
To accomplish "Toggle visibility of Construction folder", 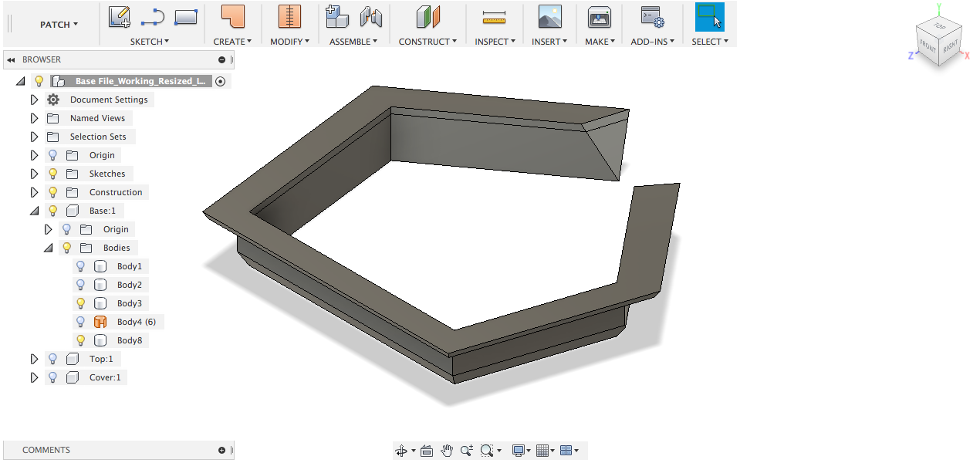I will (x=52, y=192).
